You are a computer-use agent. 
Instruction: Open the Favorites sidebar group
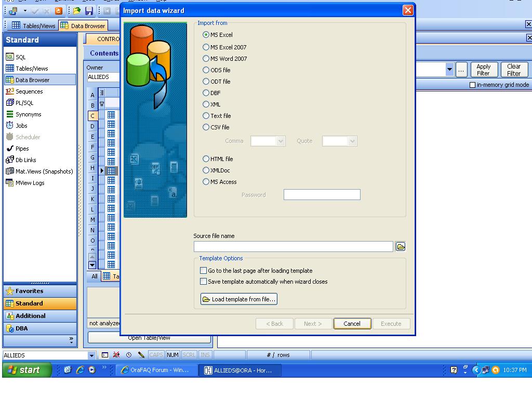coord(40,291)
